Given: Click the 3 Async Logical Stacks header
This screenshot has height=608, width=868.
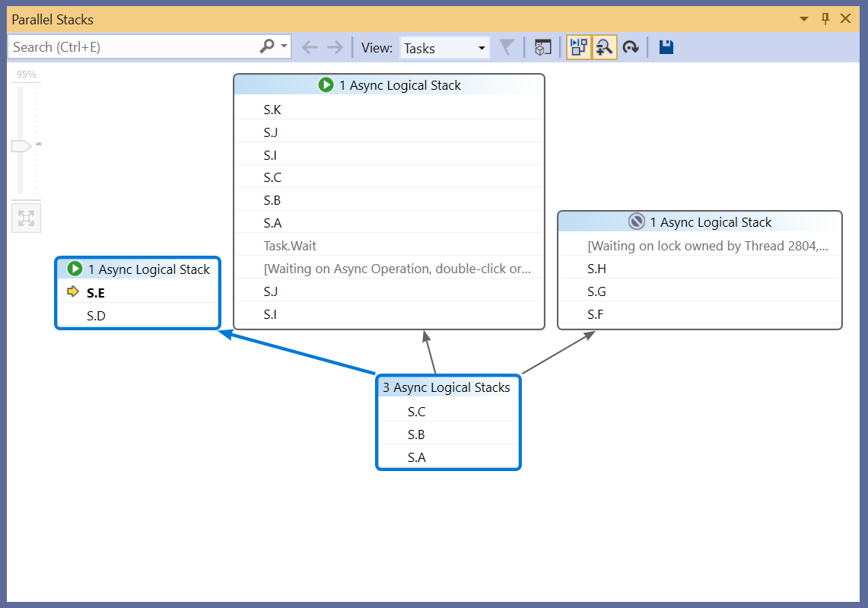Looking at the screenshot, I should pyautogui.click(x=447, y=387).
